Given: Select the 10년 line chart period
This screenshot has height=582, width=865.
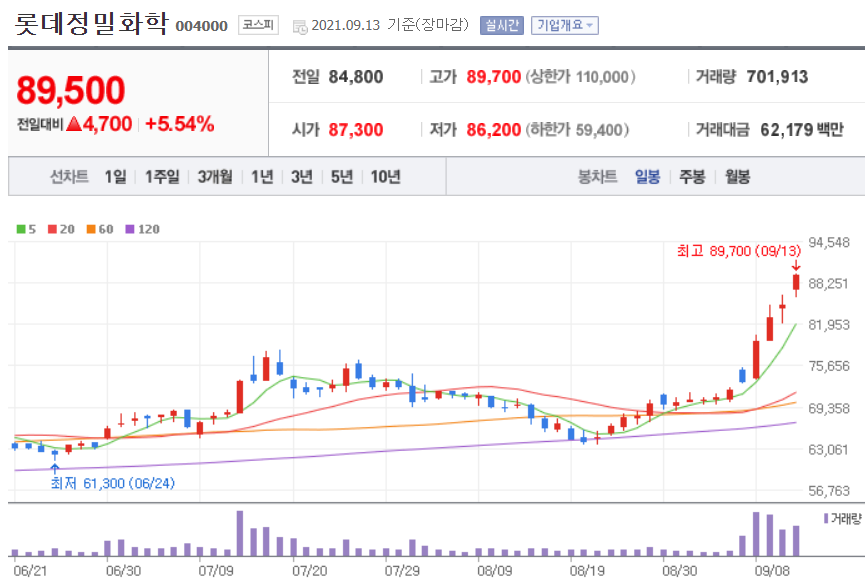Looking at the screenshot, I should coord(385,177).
